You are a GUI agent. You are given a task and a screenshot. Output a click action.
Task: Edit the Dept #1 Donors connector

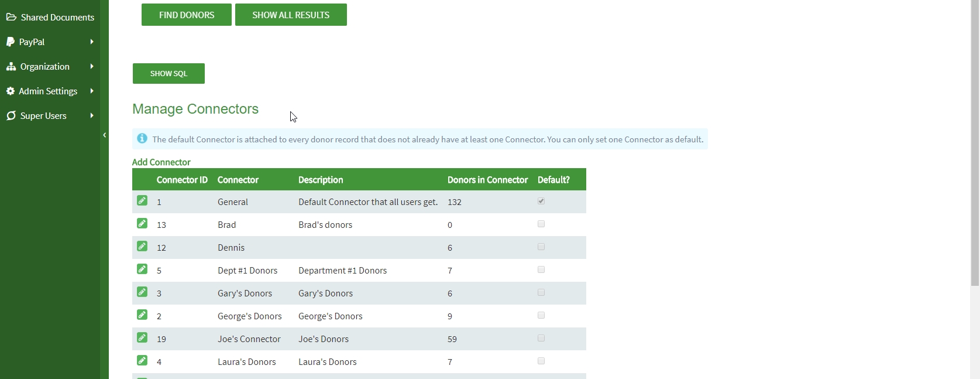point(142,269)
